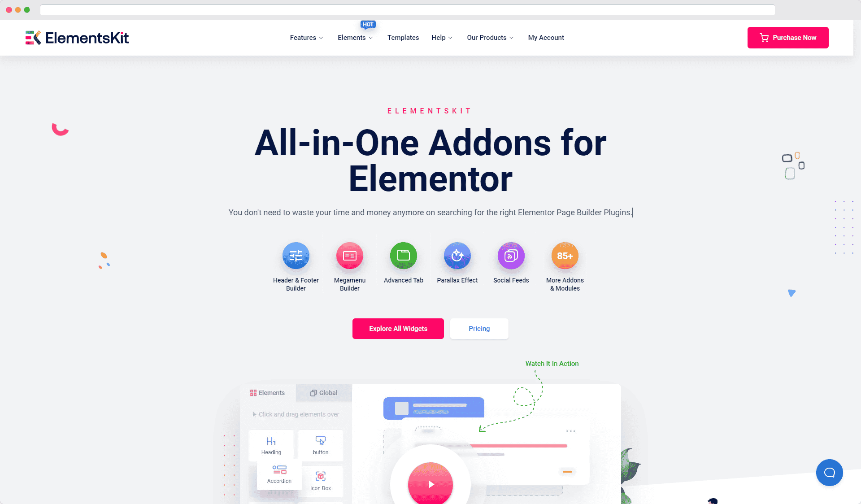This screenshot has height=504, width=861.
Task: Toggle the button element widget
Action: 321,445
